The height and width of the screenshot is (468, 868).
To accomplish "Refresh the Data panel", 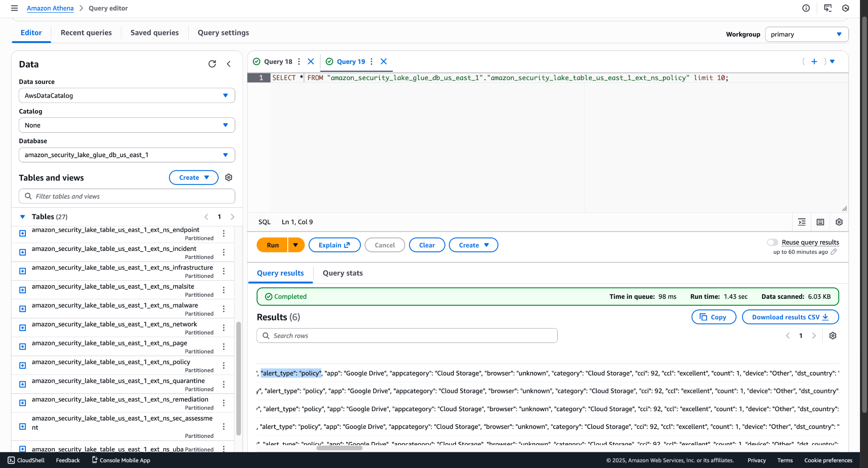I will click(x=212, y=64).
